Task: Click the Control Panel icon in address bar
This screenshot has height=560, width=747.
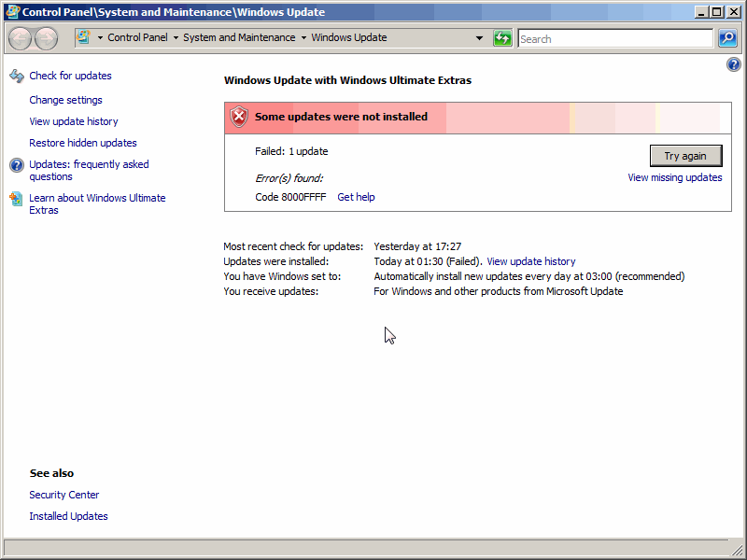Action: pyautogui.click(x=84, y=37)
